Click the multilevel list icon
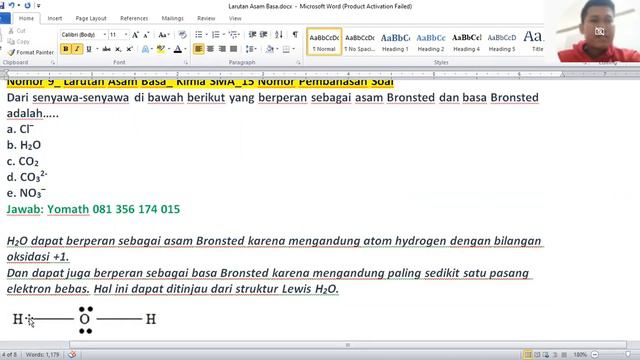 pos(233,34)
